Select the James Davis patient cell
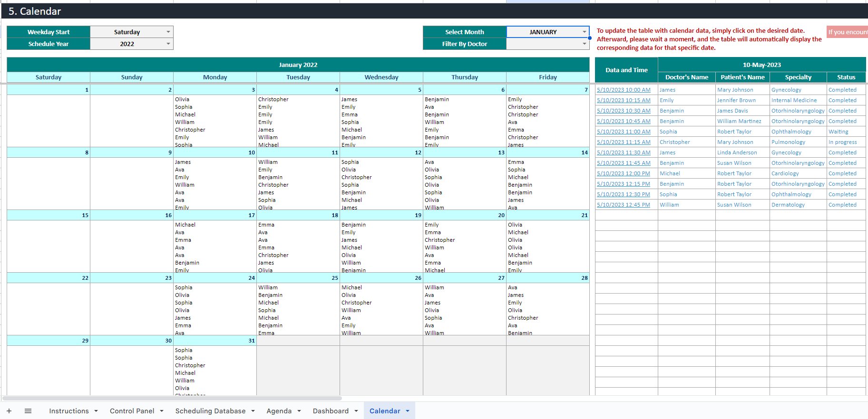The image size is (868, 419). click(742, 111)
